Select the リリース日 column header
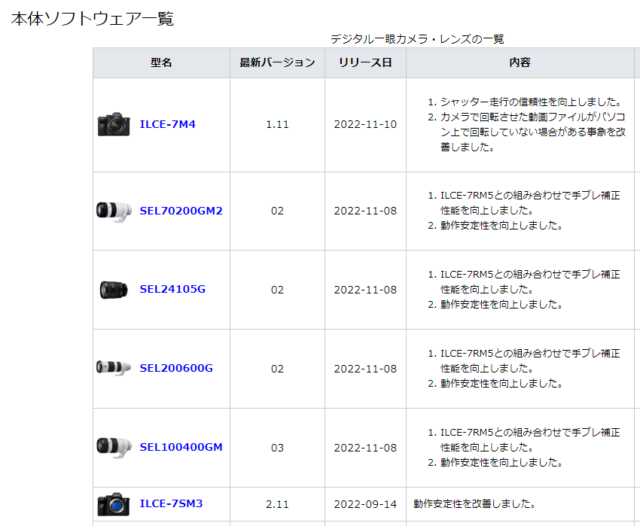Screen dimensions: 640x526 click(x=365, y=63)
